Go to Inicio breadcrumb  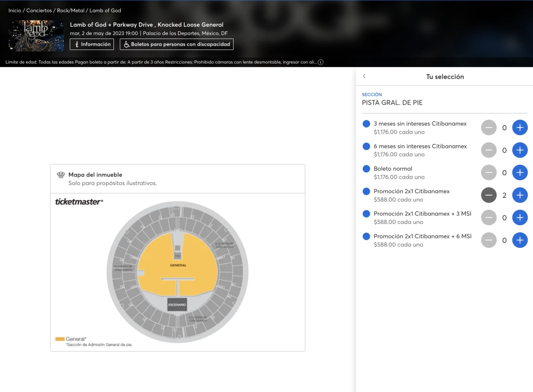15,10
